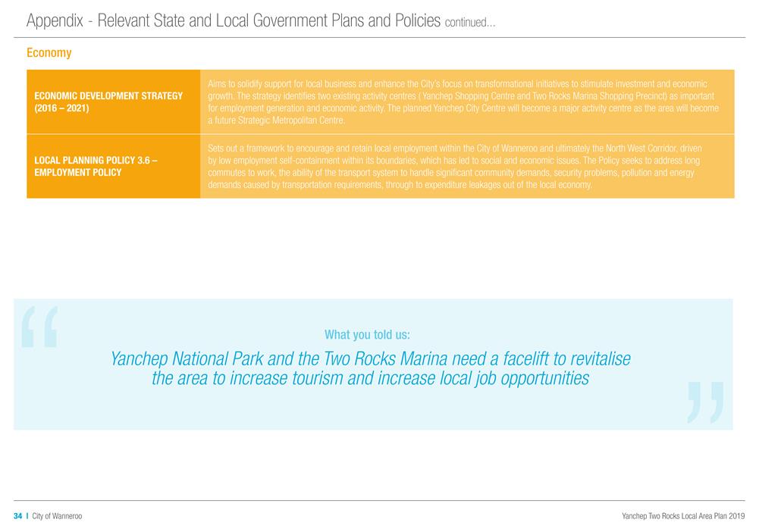Click the large closing quotation mark graphic
Image resolution: width=759 pixels, height=532 pixels.
point(704,402)
